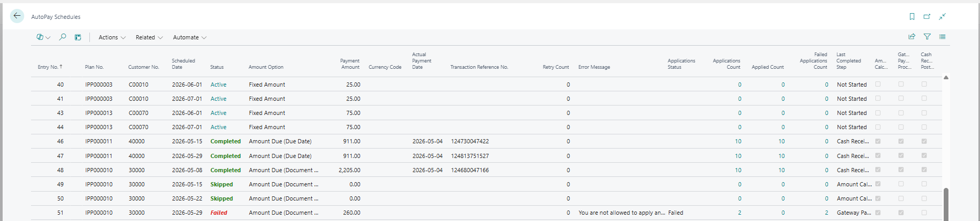
Task: Click the Error Message column header
Action: (594, 67)
